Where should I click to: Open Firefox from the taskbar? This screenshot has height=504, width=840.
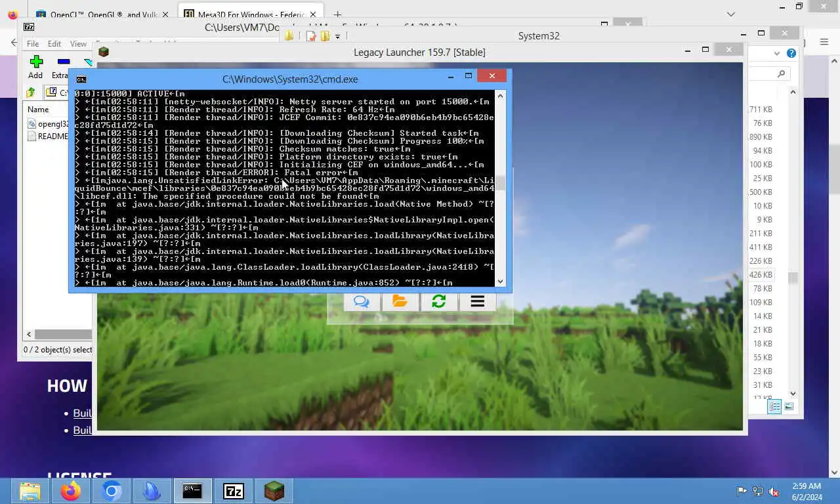tap(71, 491)
